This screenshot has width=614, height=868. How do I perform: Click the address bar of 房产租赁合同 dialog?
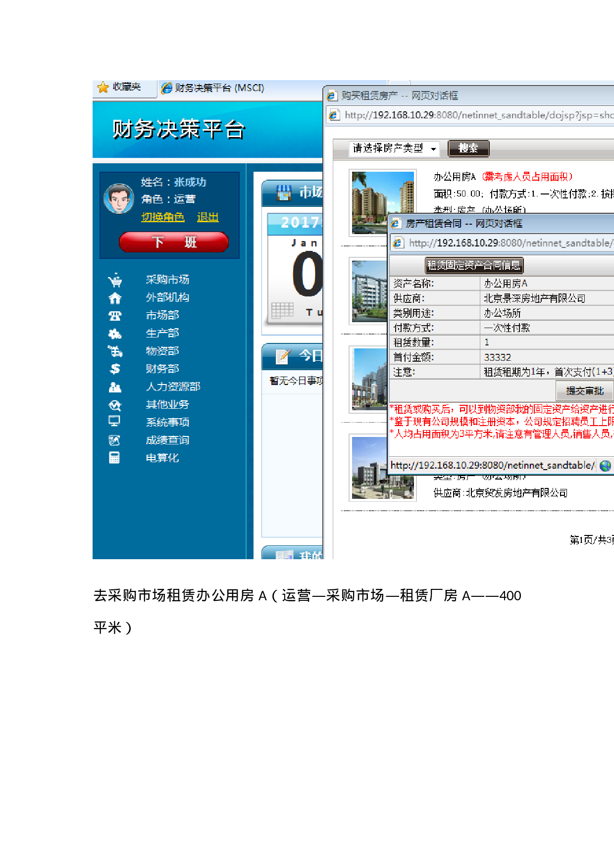[x=502, y=243]
